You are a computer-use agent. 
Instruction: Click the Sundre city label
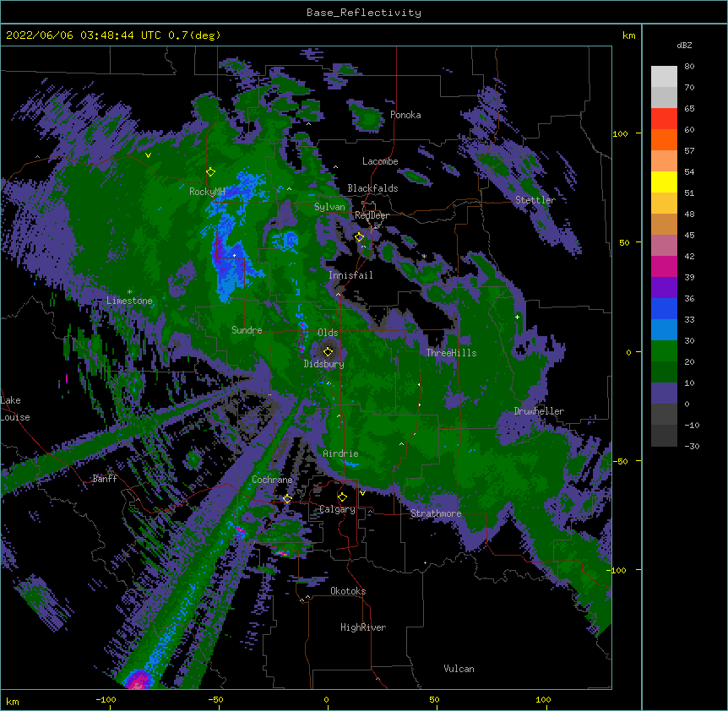click(x=247, y=330)
